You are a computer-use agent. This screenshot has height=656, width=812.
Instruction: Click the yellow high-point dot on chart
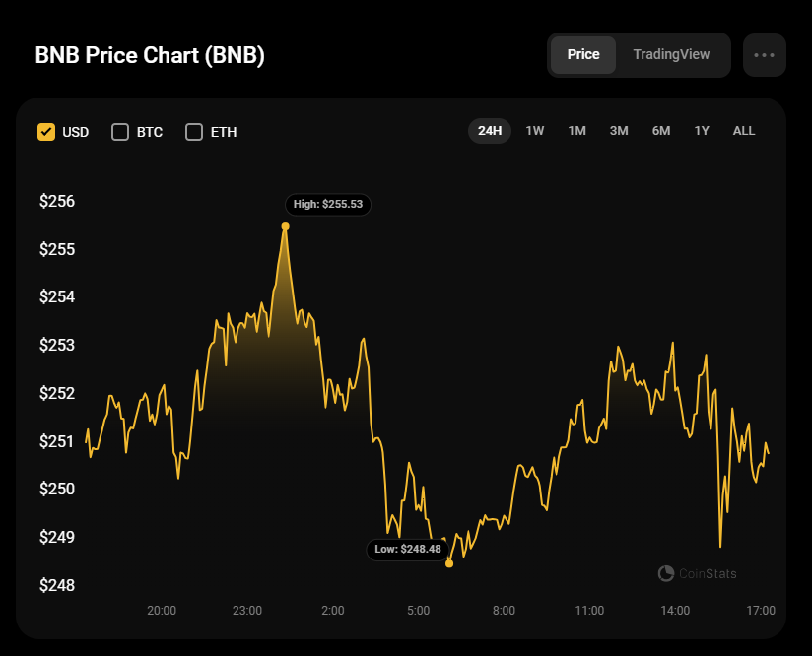[x=286, y=226]
